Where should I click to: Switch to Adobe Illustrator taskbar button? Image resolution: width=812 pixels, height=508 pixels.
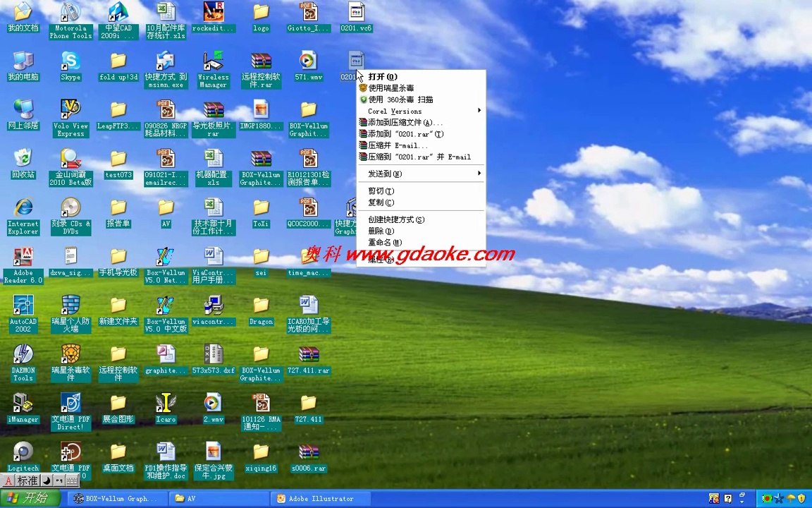pos(321,499)
